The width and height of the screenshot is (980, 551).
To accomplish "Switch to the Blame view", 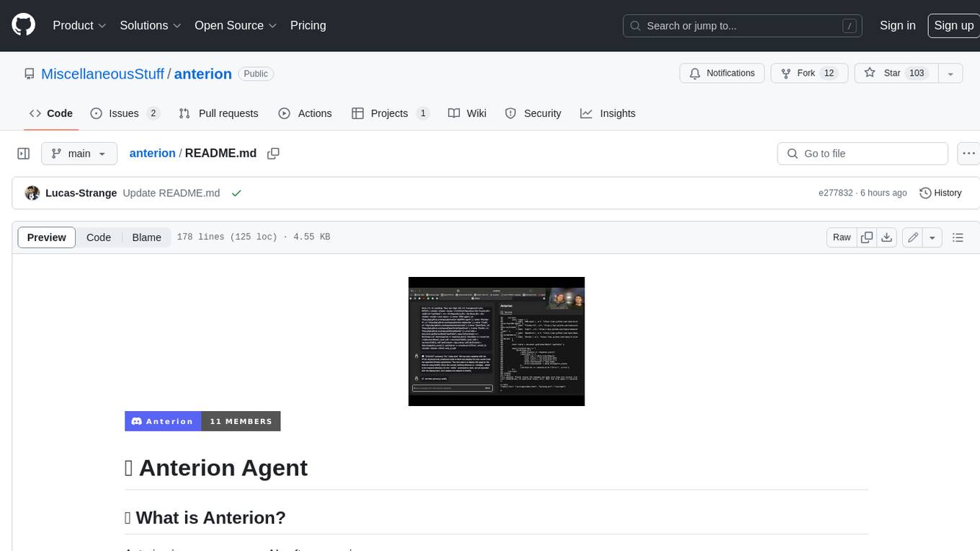I will coord(146,237).
